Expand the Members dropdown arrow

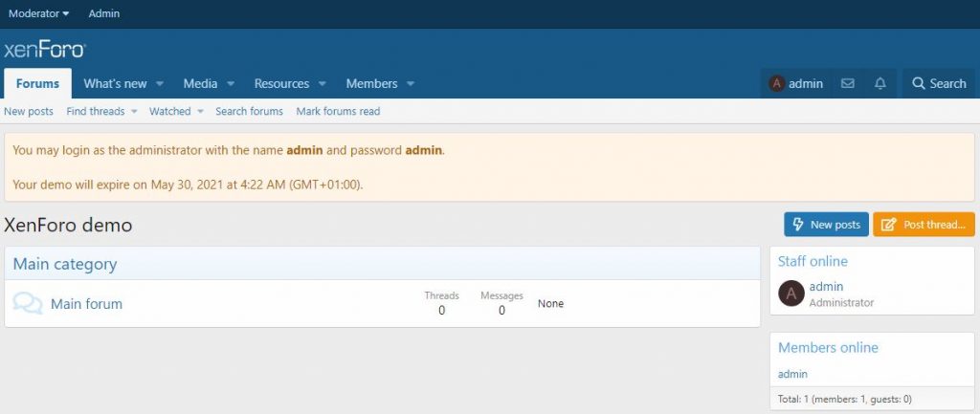pos(410,84)
